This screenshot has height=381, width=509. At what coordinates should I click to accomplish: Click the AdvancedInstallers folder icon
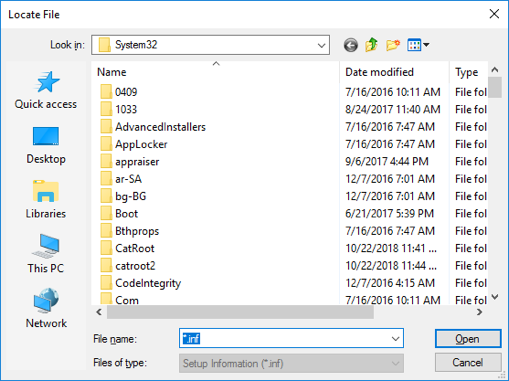(x=106, y=126)
